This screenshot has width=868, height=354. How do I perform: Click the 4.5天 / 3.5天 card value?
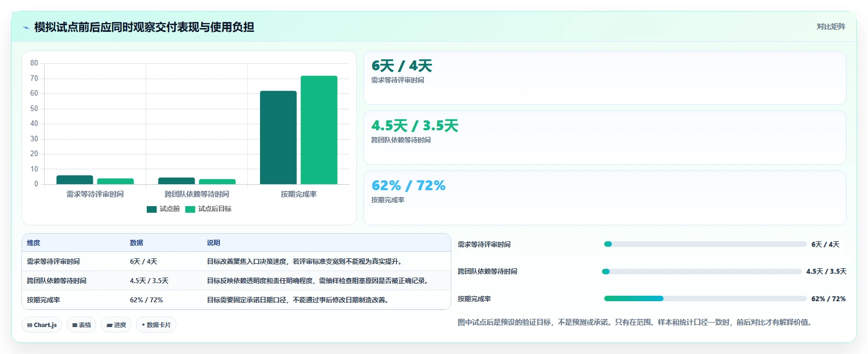(414, 126)
